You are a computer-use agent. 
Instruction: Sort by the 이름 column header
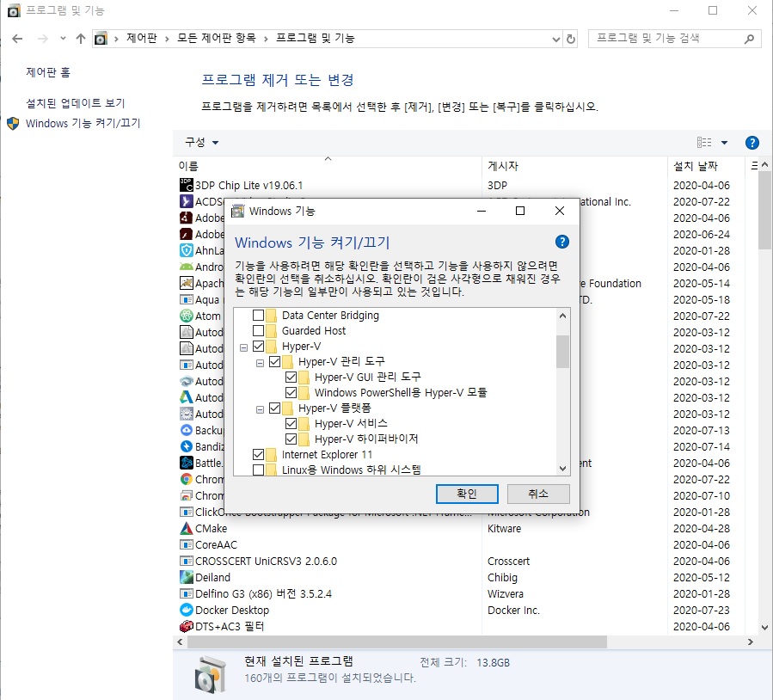(x=328, y=166)
